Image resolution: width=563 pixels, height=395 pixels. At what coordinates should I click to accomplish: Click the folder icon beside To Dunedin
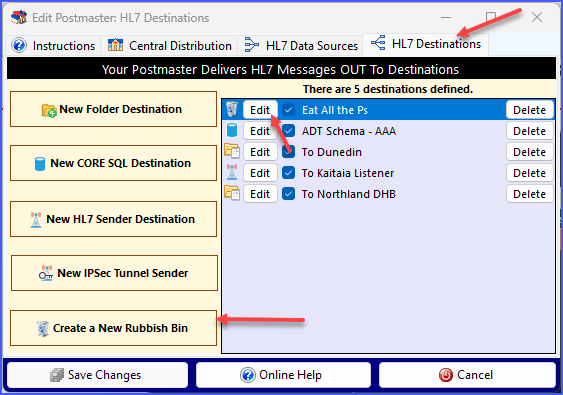point(232,151)
